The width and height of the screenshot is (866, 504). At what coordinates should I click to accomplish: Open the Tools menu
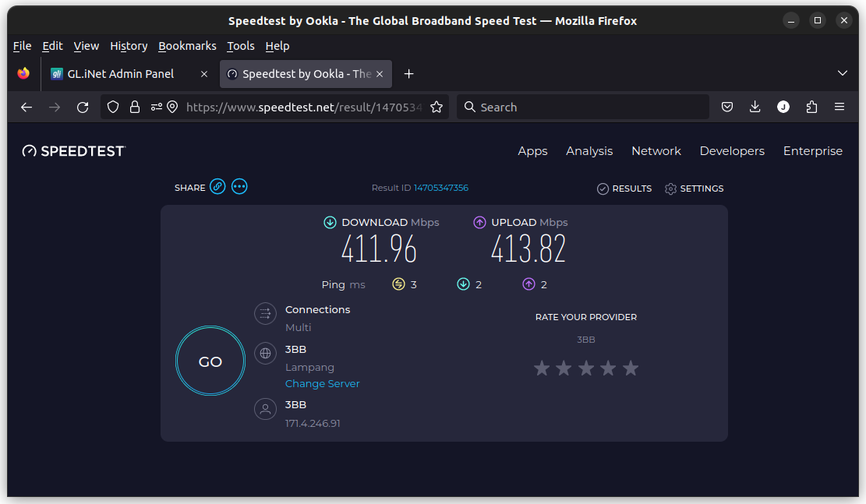coord(241,46)
